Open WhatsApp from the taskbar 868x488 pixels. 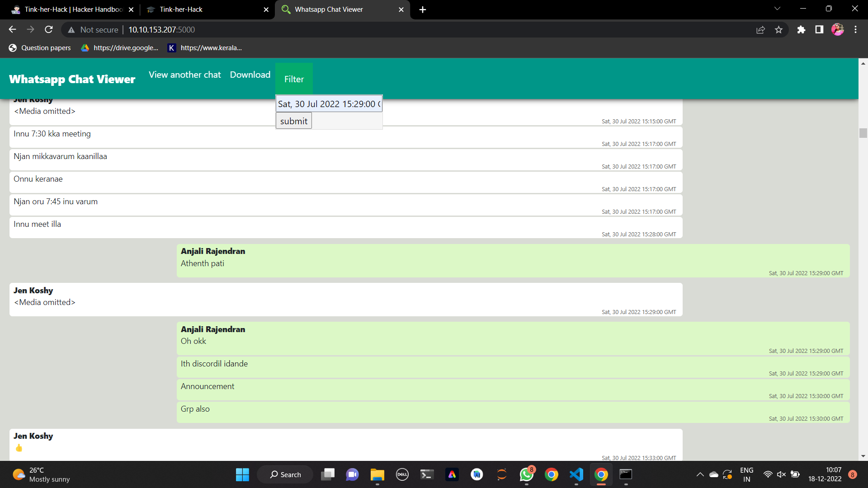tap(526, 474)
